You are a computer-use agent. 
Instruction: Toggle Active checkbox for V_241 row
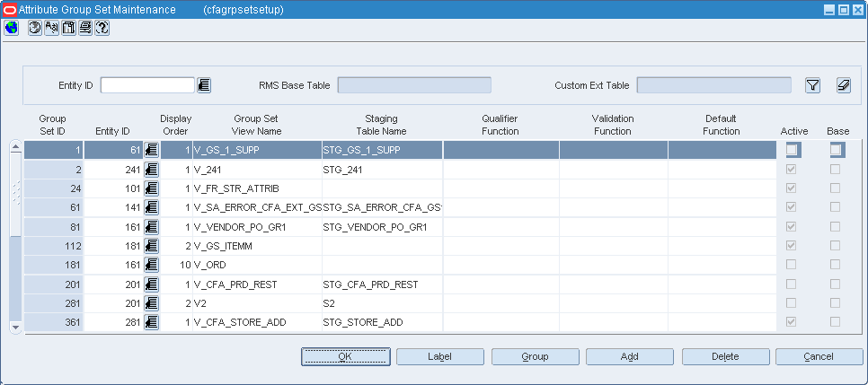tap(792, 170)
